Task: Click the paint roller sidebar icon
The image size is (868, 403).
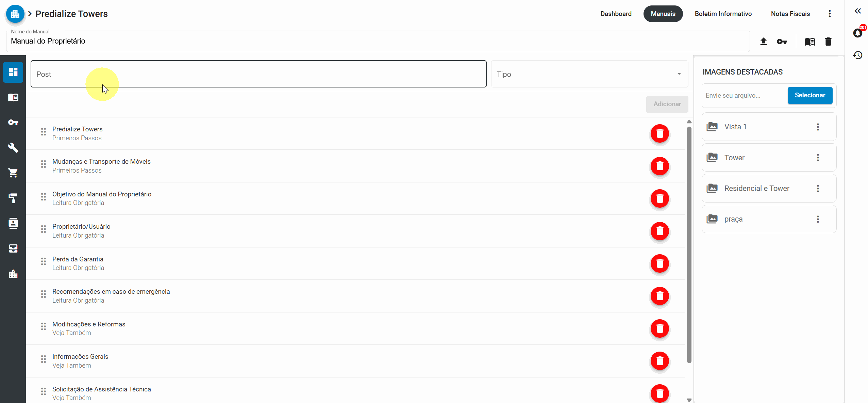Action: point(13,198)
